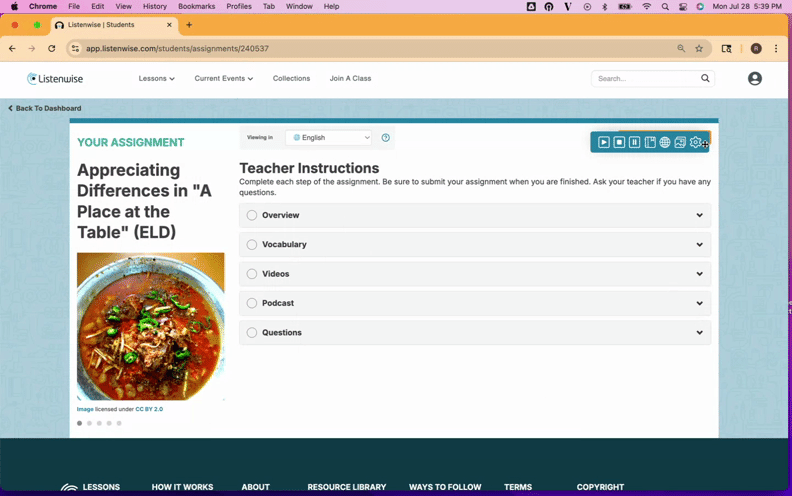Click the ABOUT footer link
792x496 pixels.
pos(255,487)
